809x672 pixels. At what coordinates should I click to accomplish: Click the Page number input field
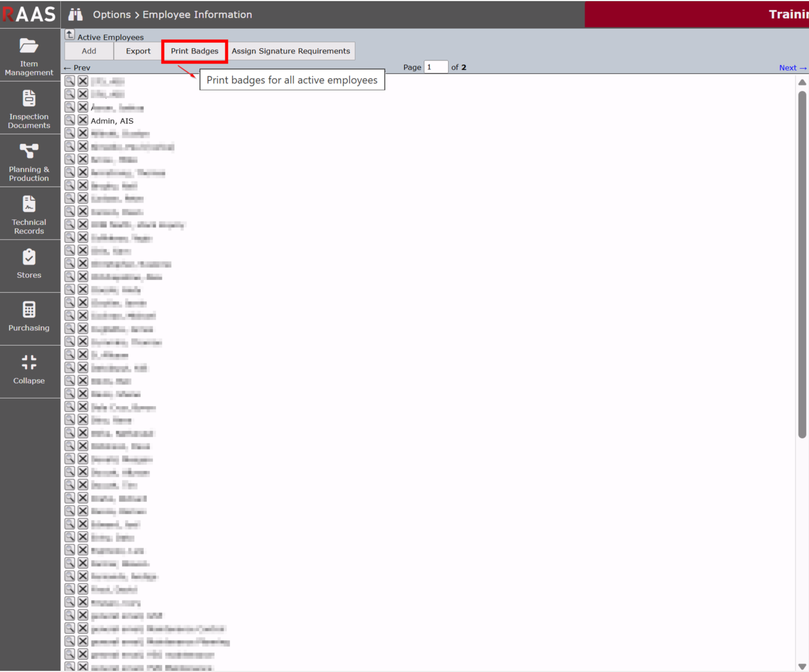coord(436,67)
